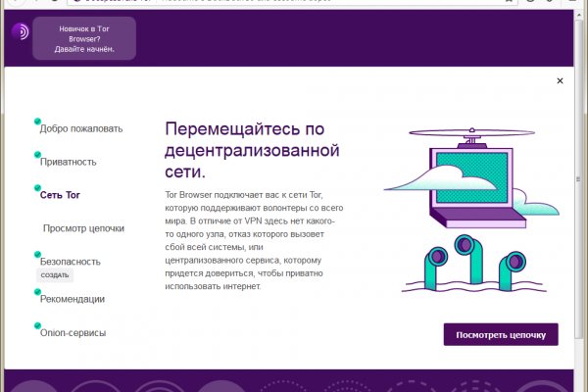Viewport: 588px width, 392px height.
Task: Click the 'Перемещайтесь по децентрализованной сети' heading
Action: (252, 150)
